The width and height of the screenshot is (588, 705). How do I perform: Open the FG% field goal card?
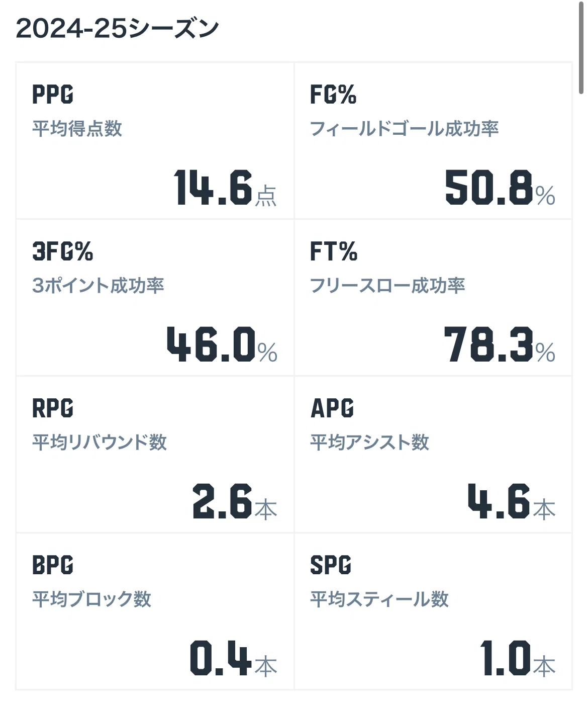433,140
